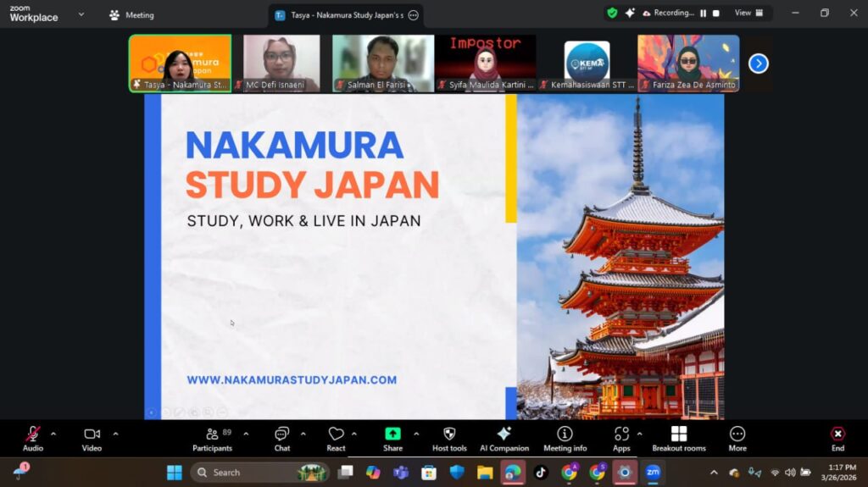
Task: Stop the cloud recording
Action: (715, 14)
